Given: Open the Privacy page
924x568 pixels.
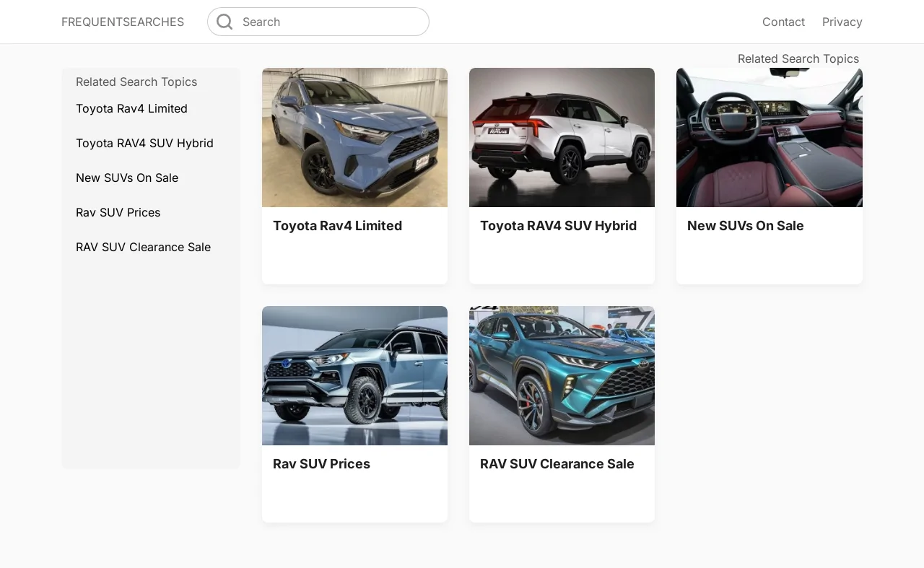Looking at the screenshot, I should [842, 22].
